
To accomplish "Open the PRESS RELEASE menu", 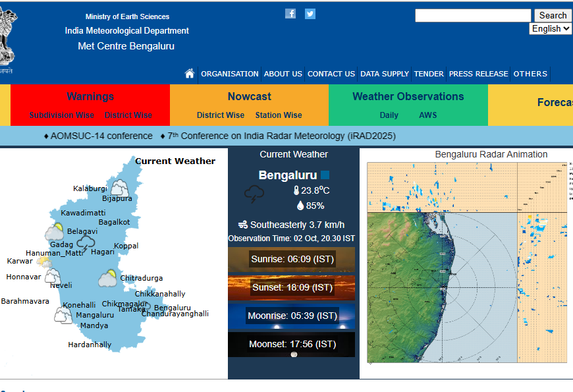I will [478, 74].
